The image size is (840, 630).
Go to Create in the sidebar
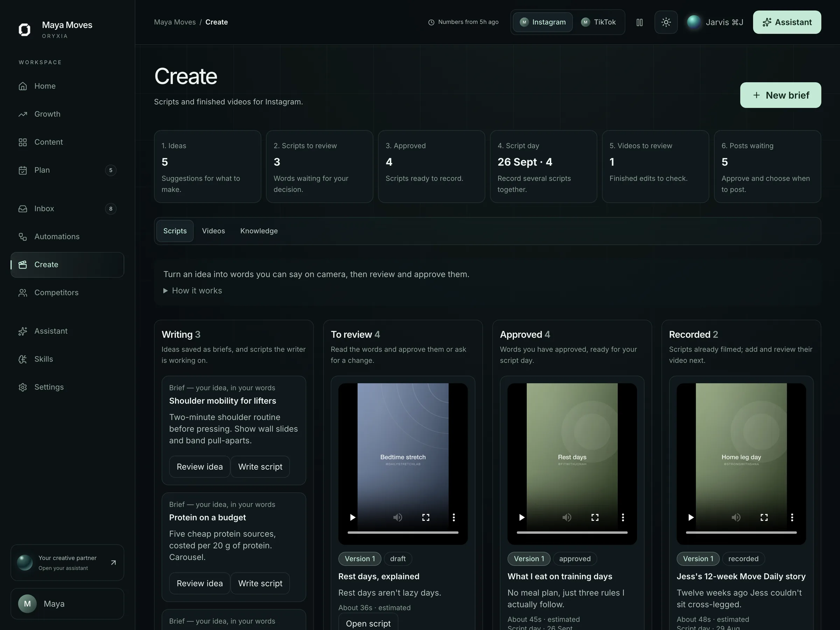(x=67, y=265)
